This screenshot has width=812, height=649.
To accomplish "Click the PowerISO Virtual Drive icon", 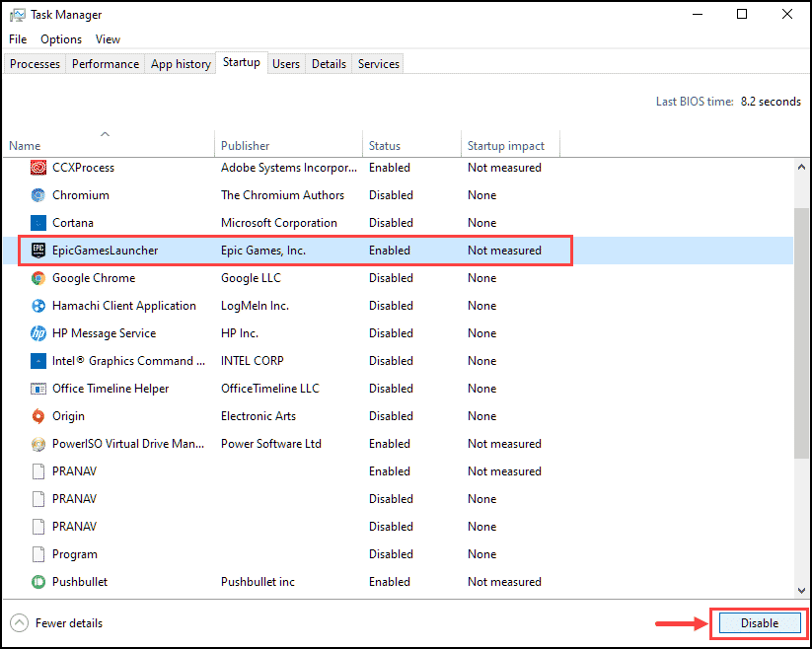I will pos(38,444).
